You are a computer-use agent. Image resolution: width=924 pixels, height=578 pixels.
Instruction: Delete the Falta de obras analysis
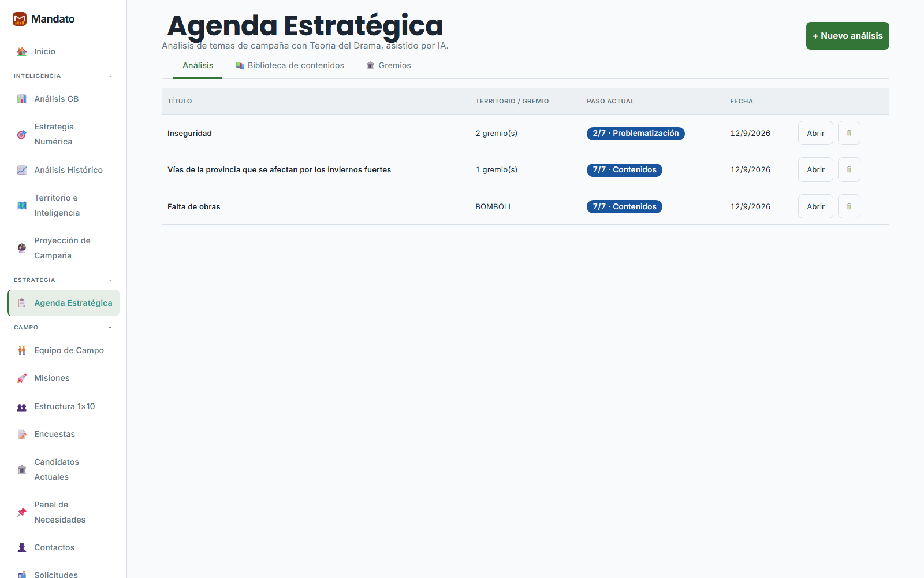click(849, 206)
